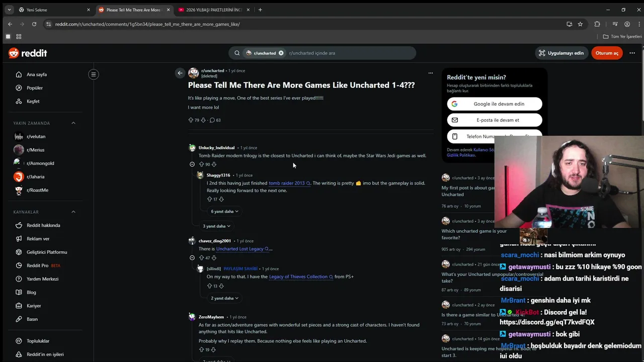Open Tüm Yer İşaretleri bookmarks folder
Image resolution: width=644 pixels, height=362 pixels.
pos(622,37)
